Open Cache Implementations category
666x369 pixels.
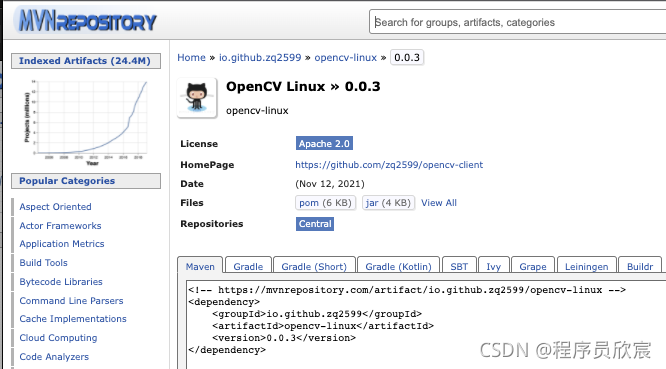[x=73, y=319]
